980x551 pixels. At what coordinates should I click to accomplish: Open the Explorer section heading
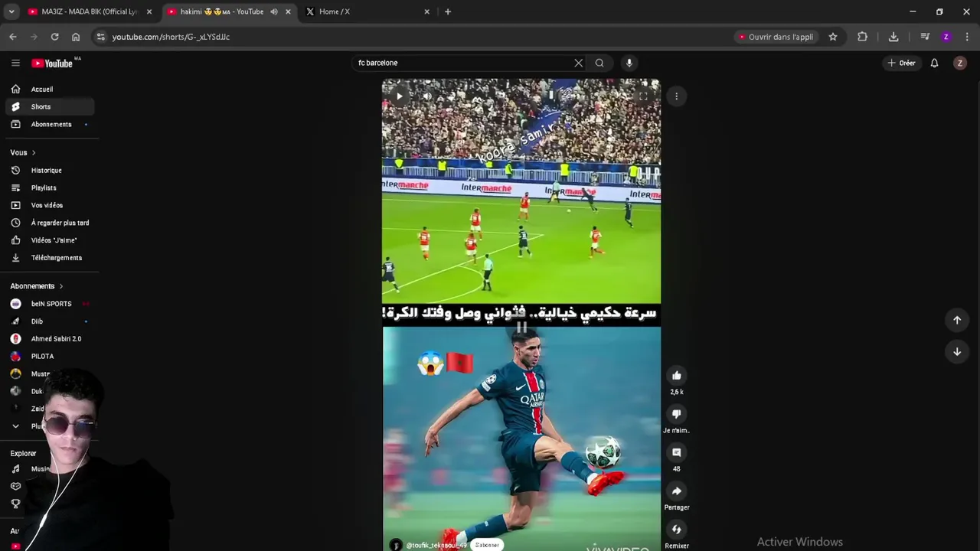pyautogui.click(x=23, y=453)
